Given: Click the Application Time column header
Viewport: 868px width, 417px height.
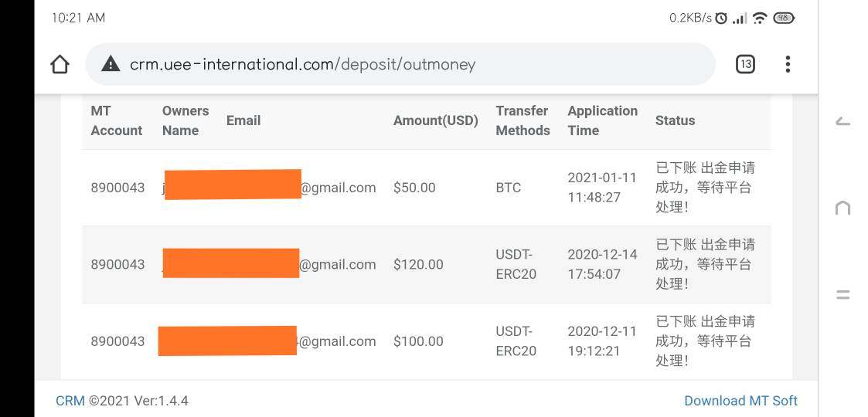Looking at the screenshot, I should [602, 120].
